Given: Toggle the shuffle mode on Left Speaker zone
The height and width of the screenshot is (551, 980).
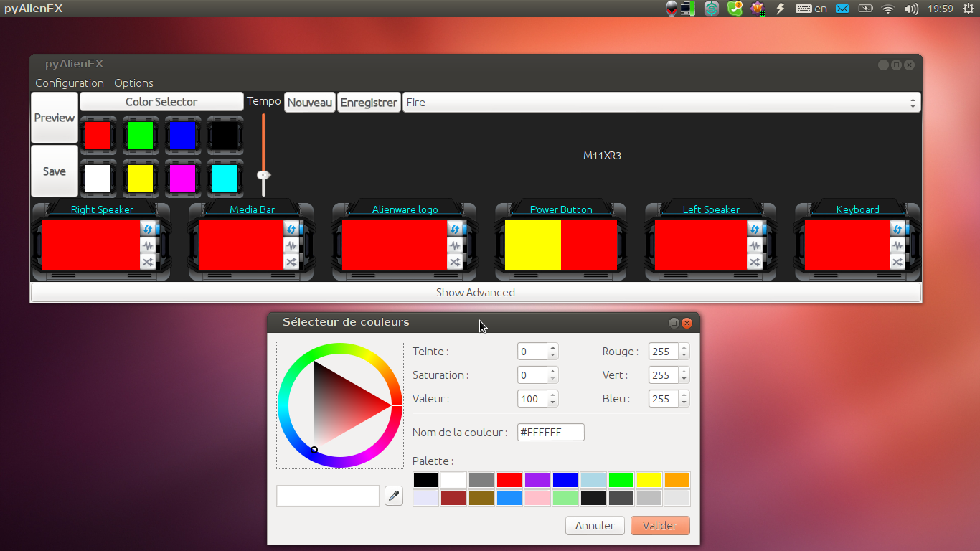Looking at the screenshot, I should pyautogui.click(x=754, y=262).
